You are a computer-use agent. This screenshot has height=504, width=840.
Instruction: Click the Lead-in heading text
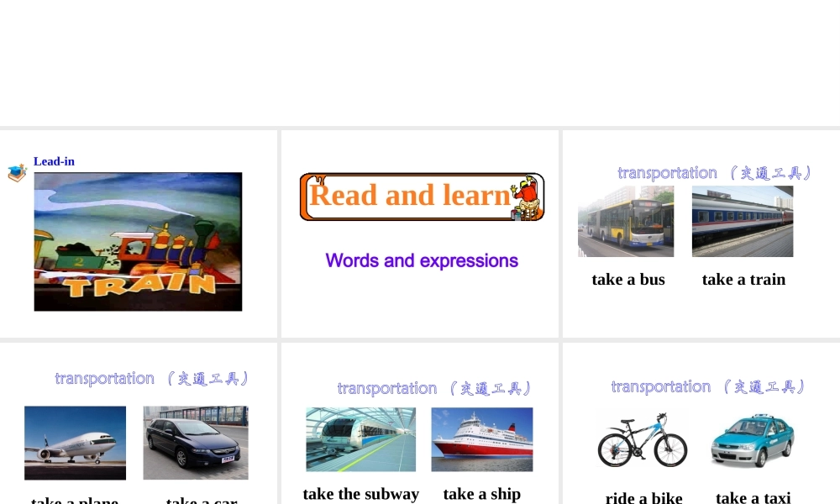click(x=54, y=161)
